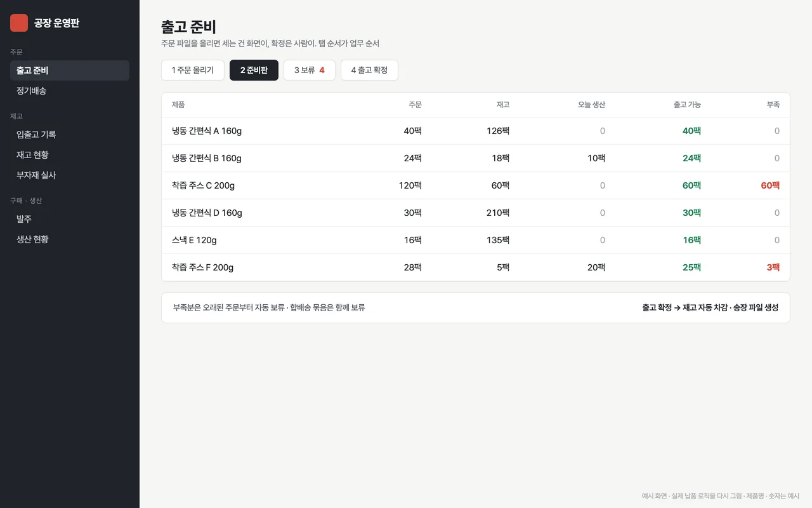812x508 pixels.
Task: Select the 스낵 E 120g row name
Action: click(x=194, y=240)
